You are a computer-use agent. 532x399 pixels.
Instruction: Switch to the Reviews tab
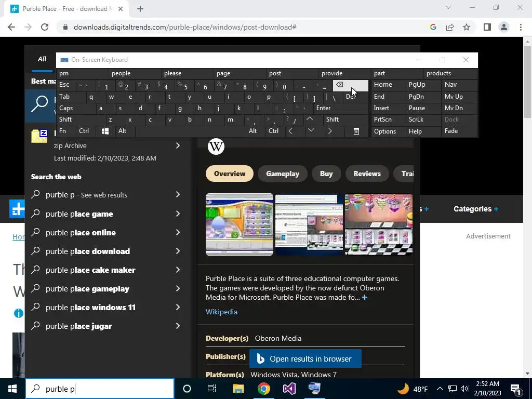coord(367,174)
